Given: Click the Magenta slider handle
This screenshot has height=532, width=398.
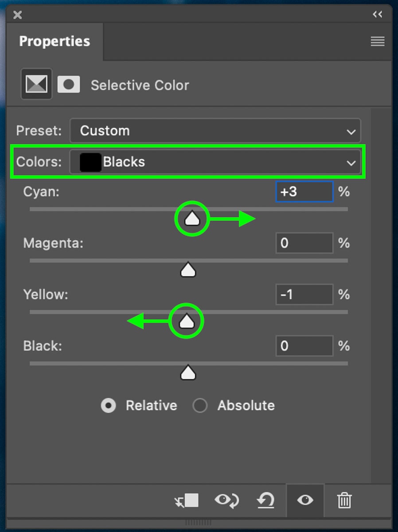Looking at the screenshot, I should tap(188, 270).
